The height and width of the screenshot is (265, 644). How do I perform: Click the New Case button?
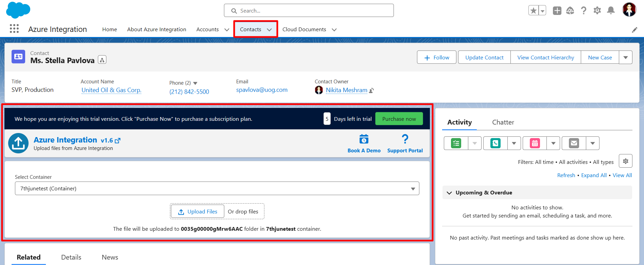(x=600, y=57)
